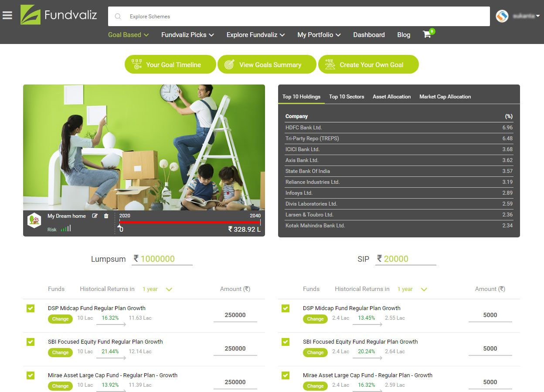Click the Kotak Mahindra Bank Ltd. row
The width and height of the screenshot is (544, 392).
click(x=399, y=226)
